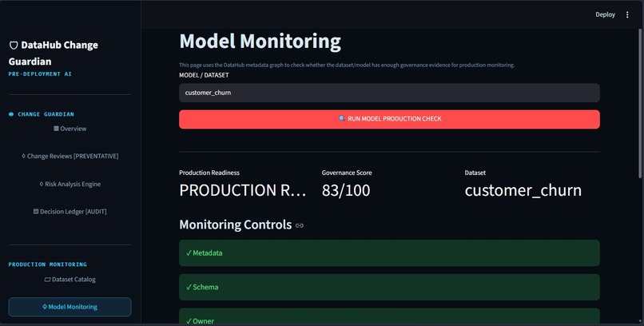Click the Dataset metric customer_churn value

tap(523, 190)
